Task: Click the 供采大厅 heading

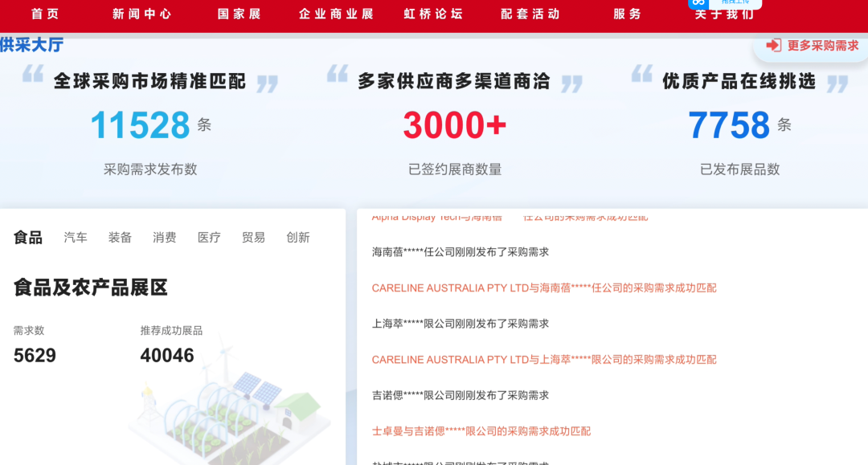Action: coord(31,45)
